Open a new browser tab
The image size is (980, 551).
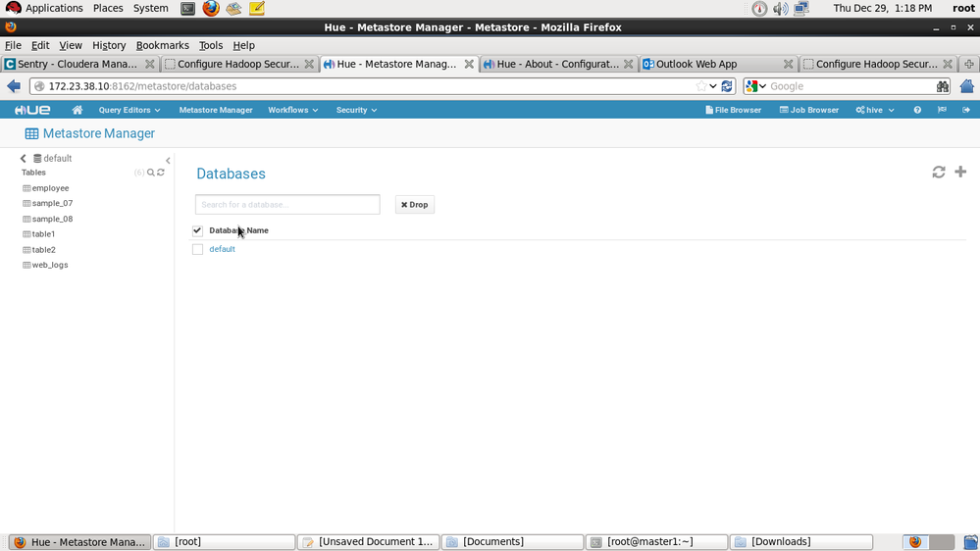point(968,65)
